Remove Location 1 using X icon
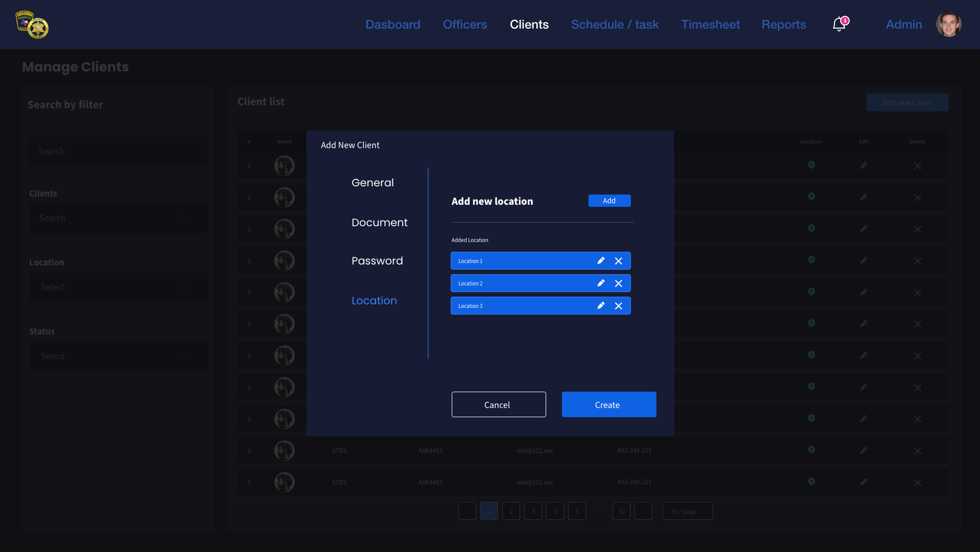Image resolution: width=980 pixels, height=552 pixels. coord(618,261)
